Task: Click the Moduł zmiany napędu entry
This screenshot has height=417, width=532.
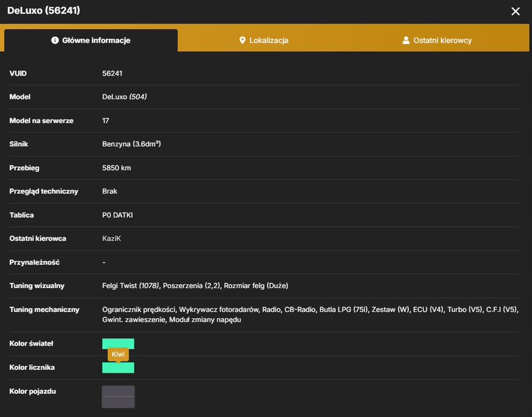Action: coord(205,320)
